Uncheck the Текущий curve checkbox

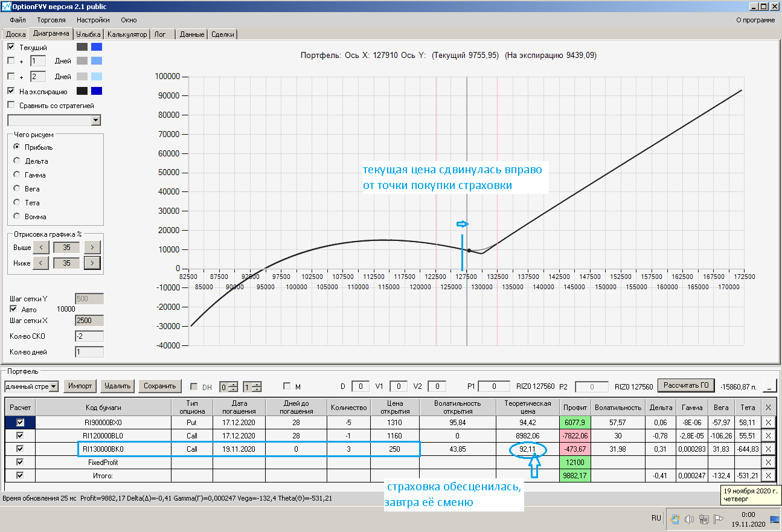coord(11,47)
